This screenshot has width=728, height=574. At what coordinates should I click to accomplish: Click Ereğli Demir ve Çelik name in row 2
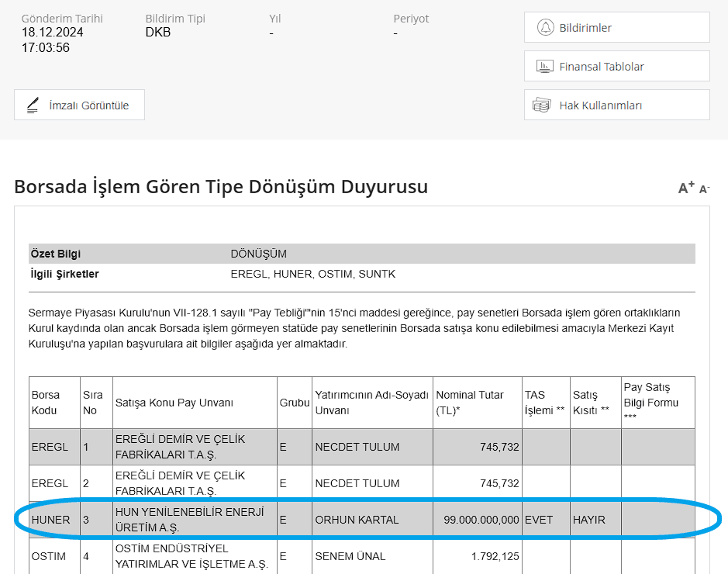tap(180, 483)
